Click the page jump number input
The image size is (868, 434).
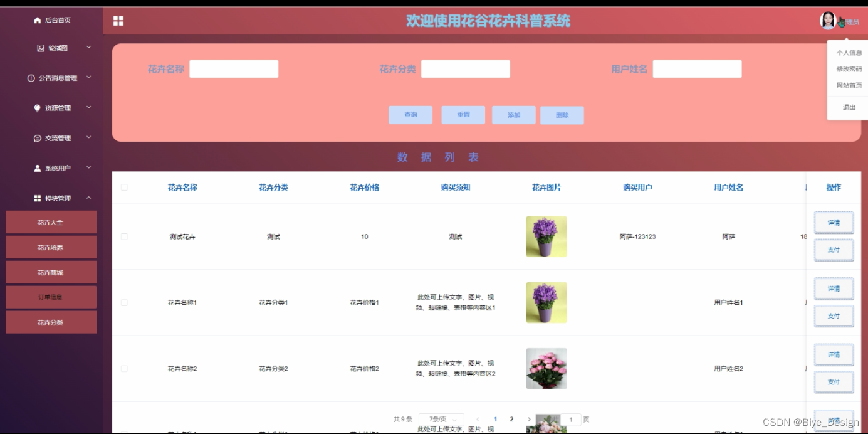coord(571,420)
